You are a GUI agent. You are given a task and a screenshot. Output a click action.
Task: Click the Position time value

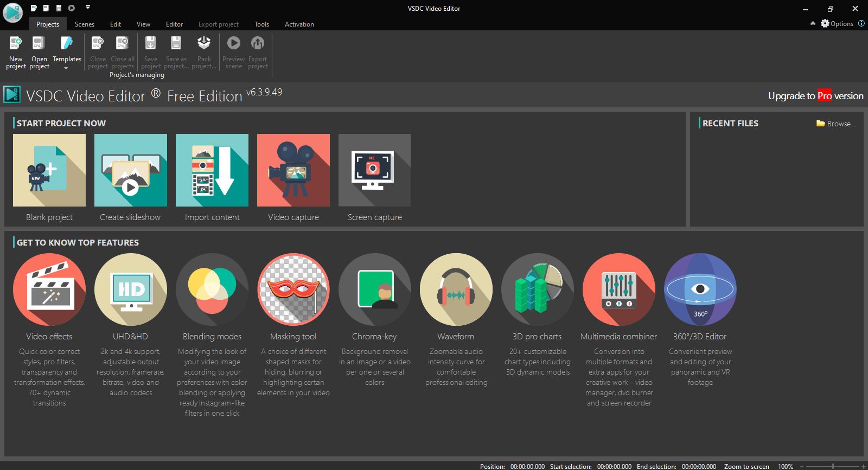click(527, 466)
